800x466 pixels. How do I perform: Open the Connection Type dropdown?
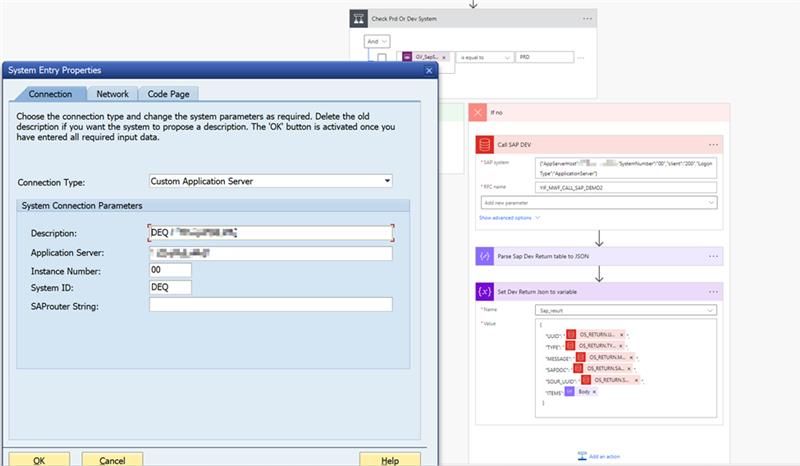[x=387, y=181]
